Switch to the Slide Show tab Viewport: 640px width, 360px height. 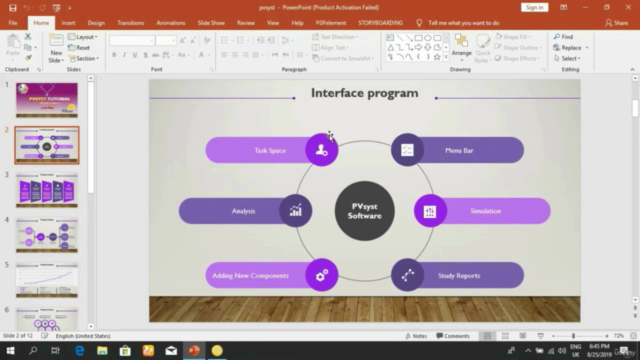(x=211, y=23)
